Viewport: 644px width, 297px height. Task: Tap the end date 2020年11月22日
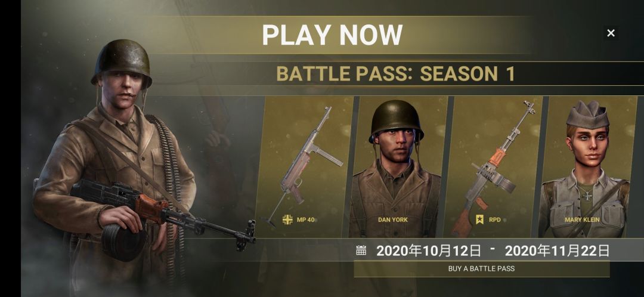(x=557, y=250)
